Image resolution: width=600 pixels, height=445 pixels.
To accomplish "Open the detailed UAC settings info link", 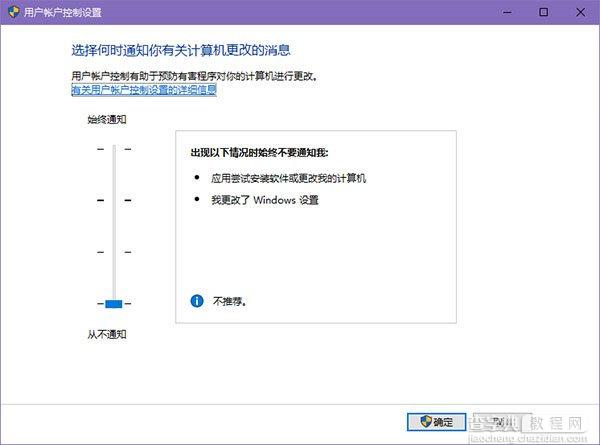I will coord(144,90).
